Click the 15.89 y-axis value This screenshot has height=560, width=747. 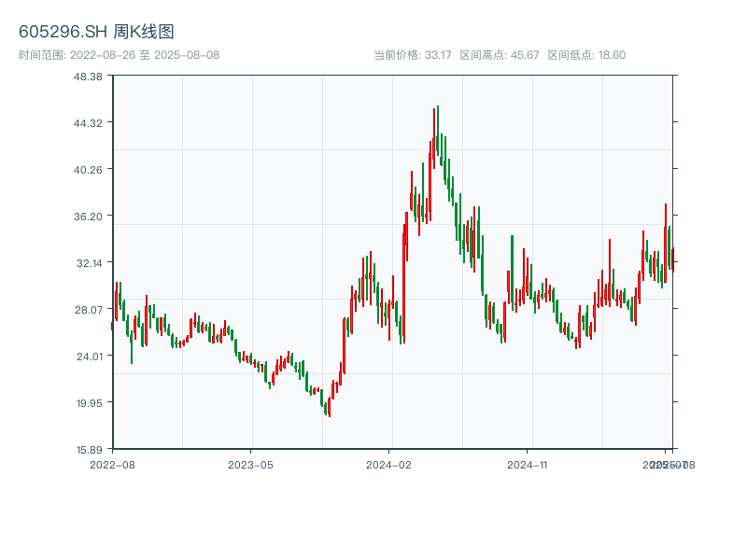(89, 450)
